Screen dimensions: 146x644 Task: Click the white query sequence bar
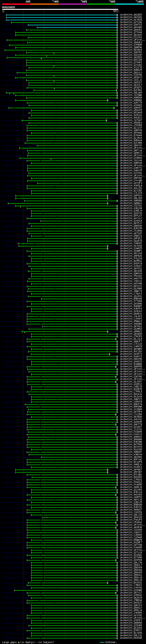[60, 10]
